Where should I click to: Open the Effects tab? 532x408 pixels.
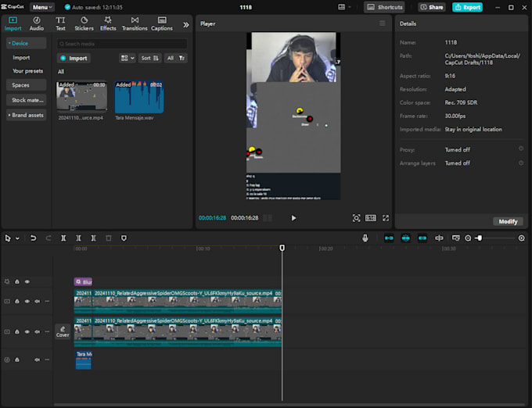coord(108,23)
